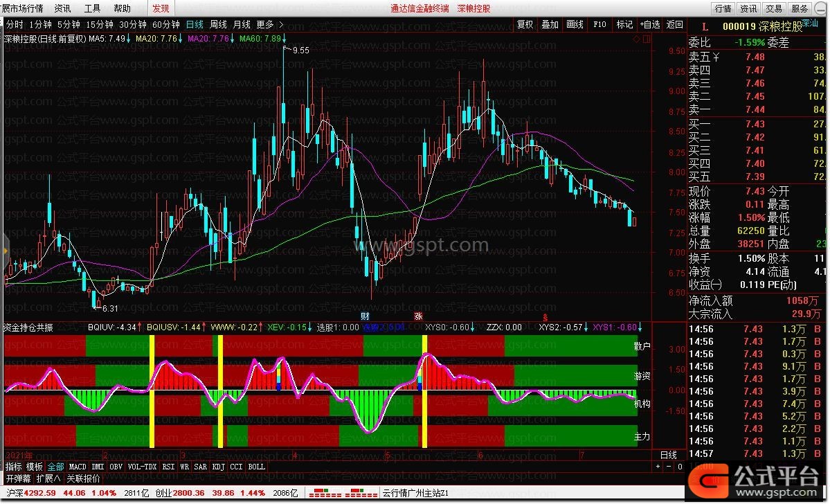
Task: Click the 创业 2800.36 index in status bar
Action: 180,494
